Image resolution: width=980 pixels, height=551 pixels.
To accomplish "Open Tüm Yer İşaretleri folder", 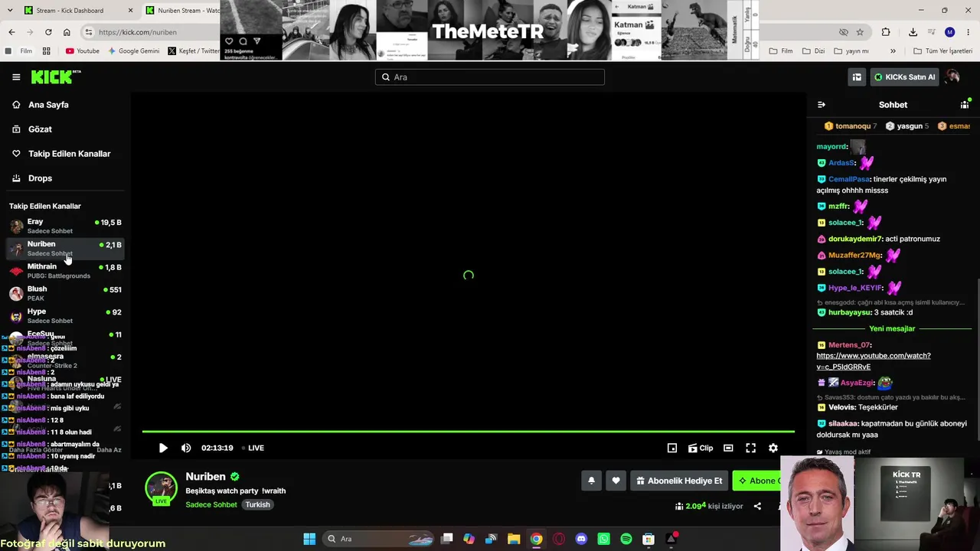I will coord(942,51).
